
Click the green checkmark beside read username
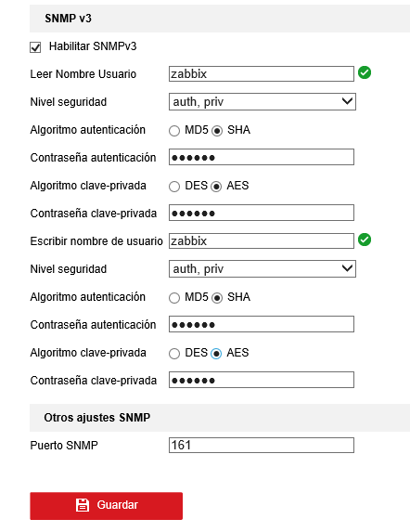click(365, 72)
